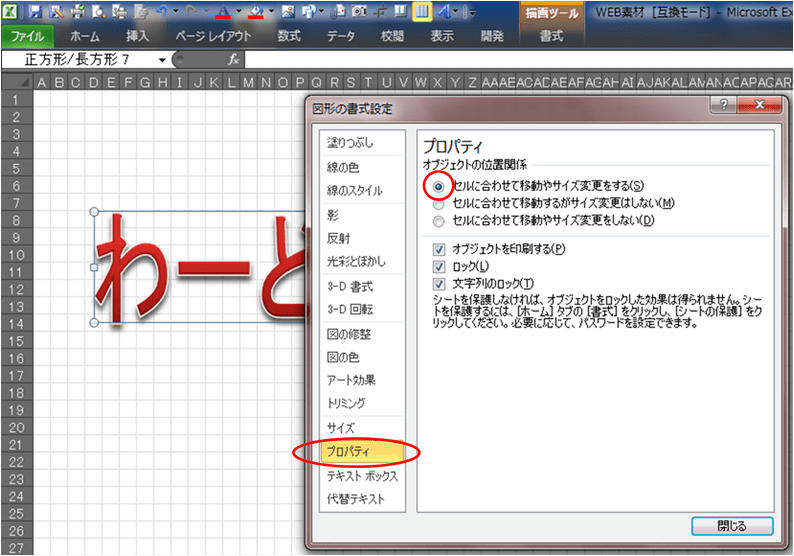Viewport: 794px width, 556px height.
Task: Open the Name Box dropdown arrow
Action: coord(162,60)
